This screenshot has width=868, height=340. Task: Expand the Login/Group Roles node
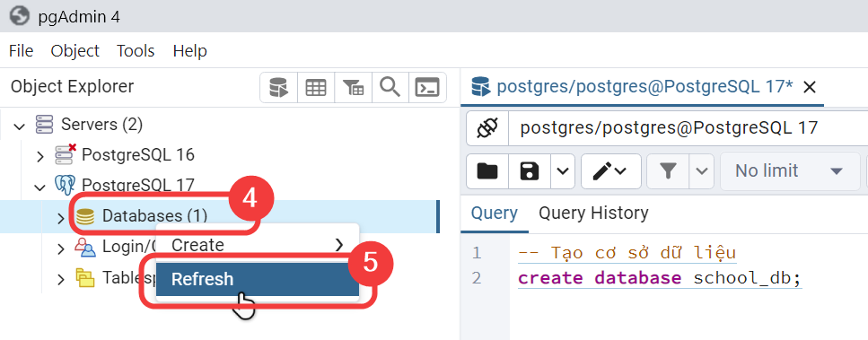pyautogui.click(x=61, y=248)
